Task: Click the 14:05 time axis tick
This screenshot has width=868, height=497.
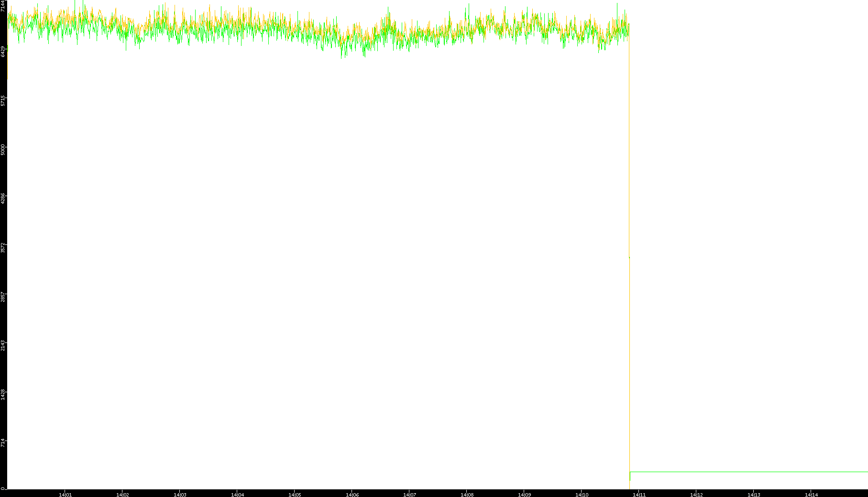Action: pyautogui.click(x=295, y=495)
